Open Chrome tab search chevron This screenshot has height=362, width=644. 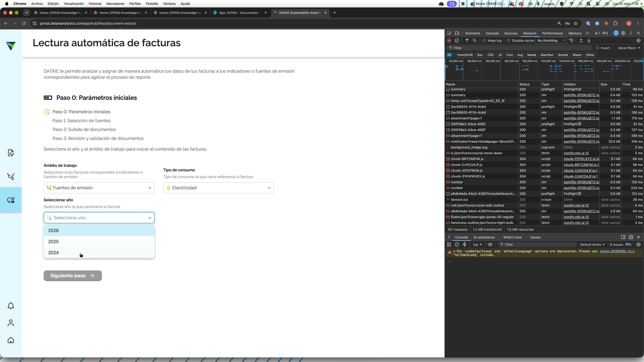[x=26, y=13]
